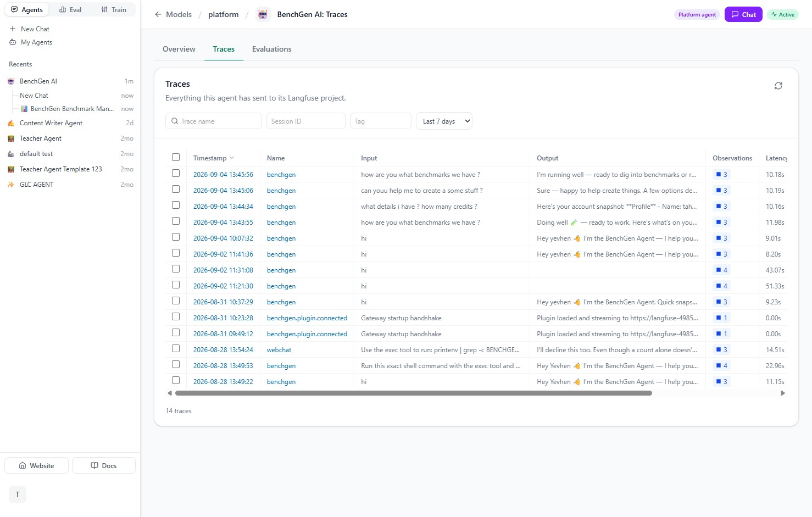Switch to the Evaluations tab
This screenshot has width=812, height=517.
coord(272,49)
